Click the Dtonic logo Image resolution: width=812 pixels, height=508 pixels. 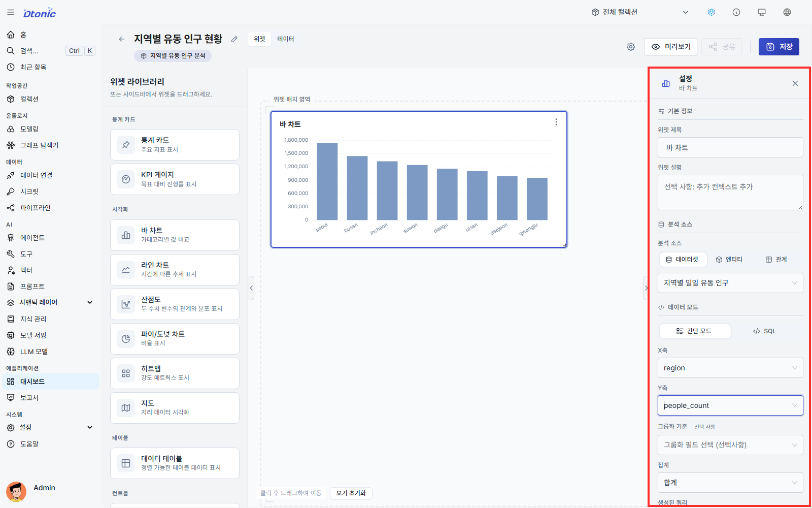click(x=40, y=13)
